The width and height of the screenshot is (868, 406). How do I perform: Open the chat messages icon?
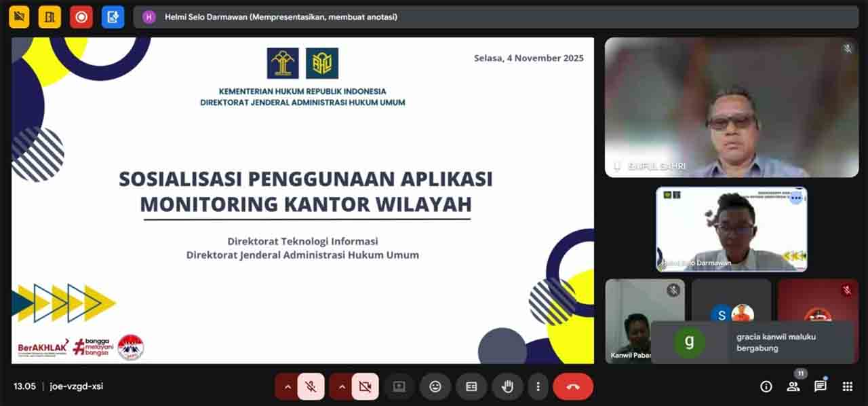click(x=820, y=386)
